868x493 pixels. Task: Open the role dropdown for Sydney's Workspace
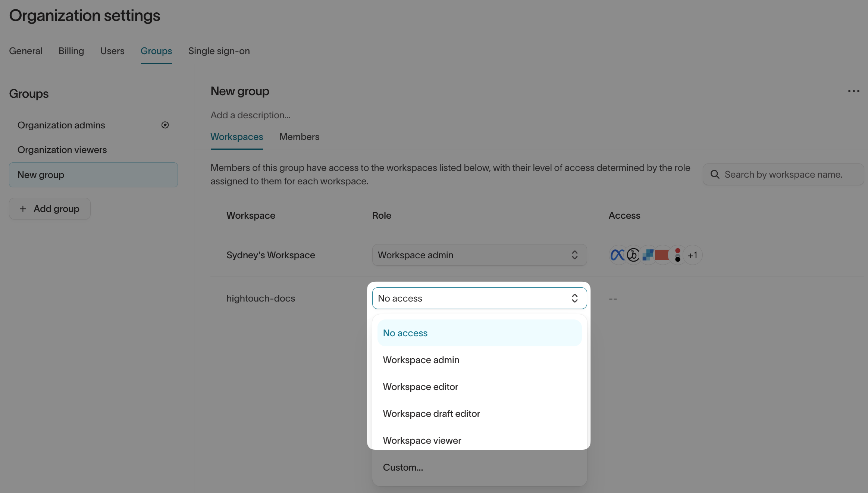(x=479, y=255)
